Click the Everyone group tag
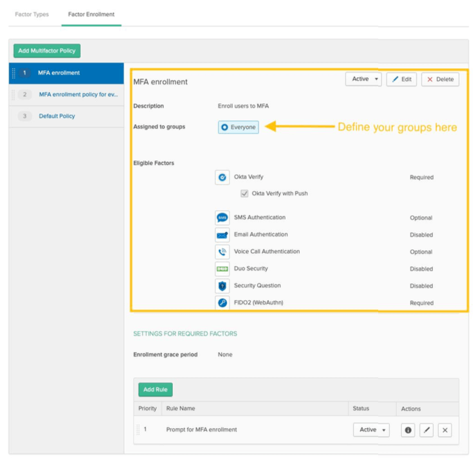This screenshot has height=464, width=476. [239, 127]
